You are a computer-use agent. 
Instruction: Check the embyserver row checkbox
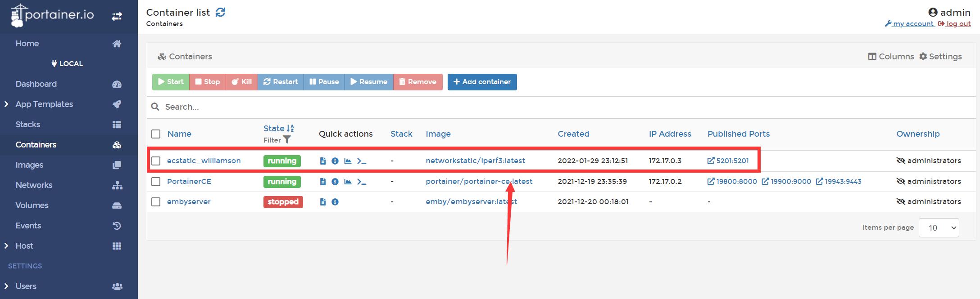pos(156,202)
